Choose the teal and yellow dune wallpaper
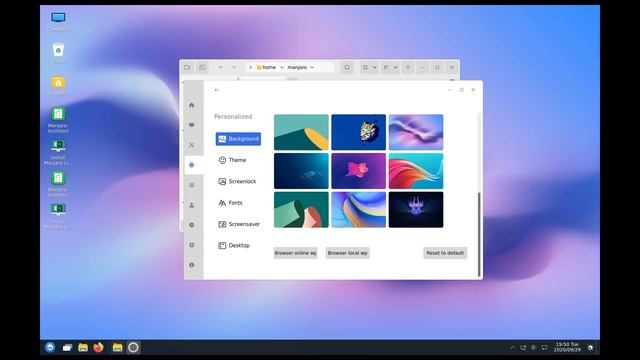The width and height of the screenshot is (640, 360). click(x=301, y=132)
